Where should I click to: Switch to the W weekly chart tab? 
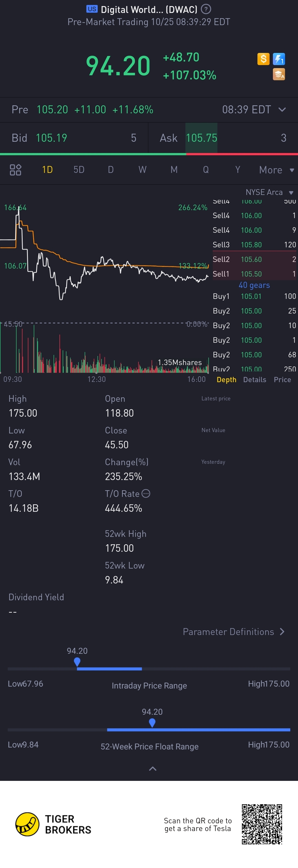coord(142,170)
